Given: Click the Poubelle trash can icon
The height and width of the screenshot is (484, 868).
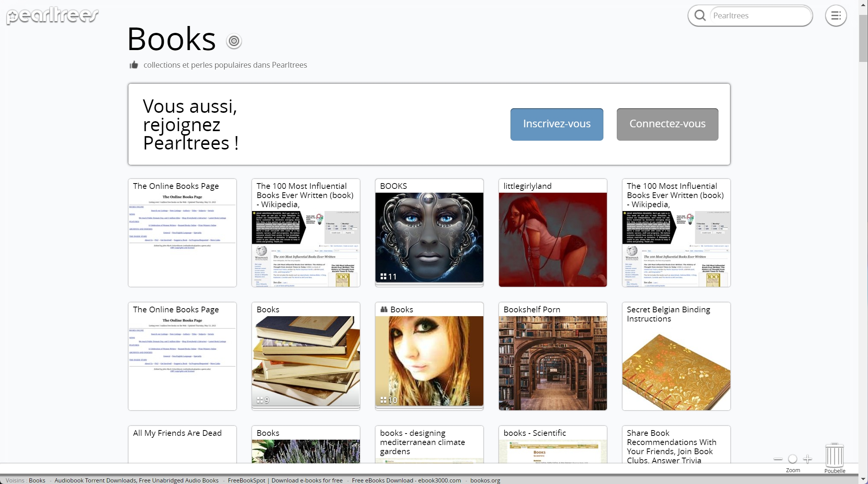Looking at the screenshot, I should coord(834,455).
